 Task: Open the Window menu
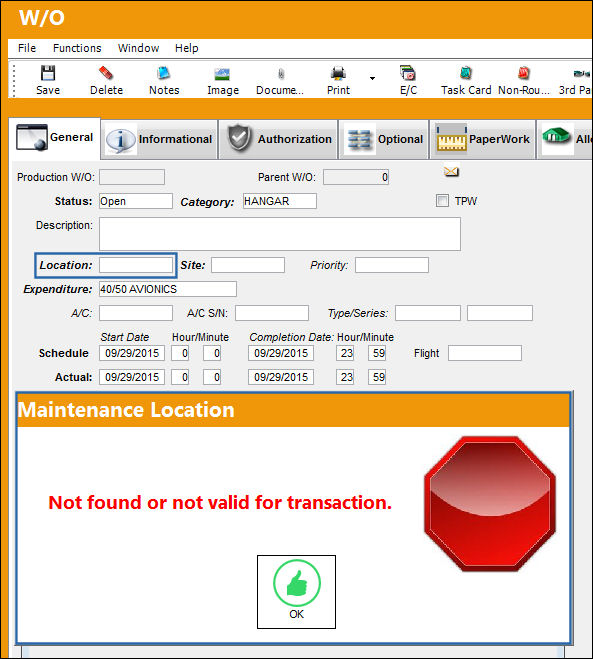pyautogui.click(x=138, y=48)
